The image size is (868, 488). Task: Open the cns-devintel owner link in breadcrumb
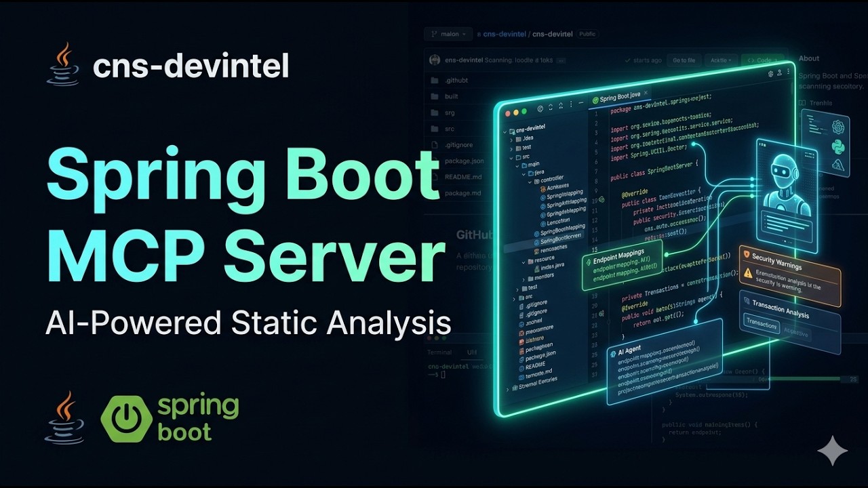point(504,34)
